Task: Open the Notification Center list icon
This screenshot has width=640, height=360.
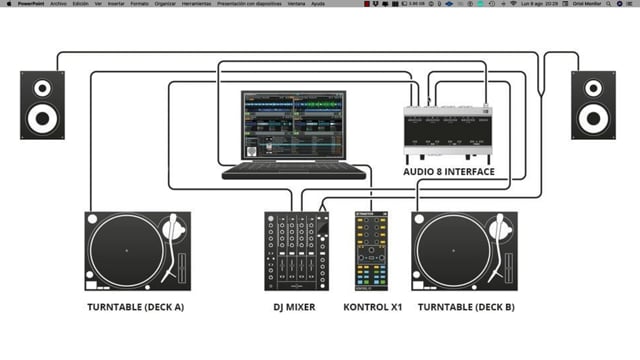Action: click(630, 4)
